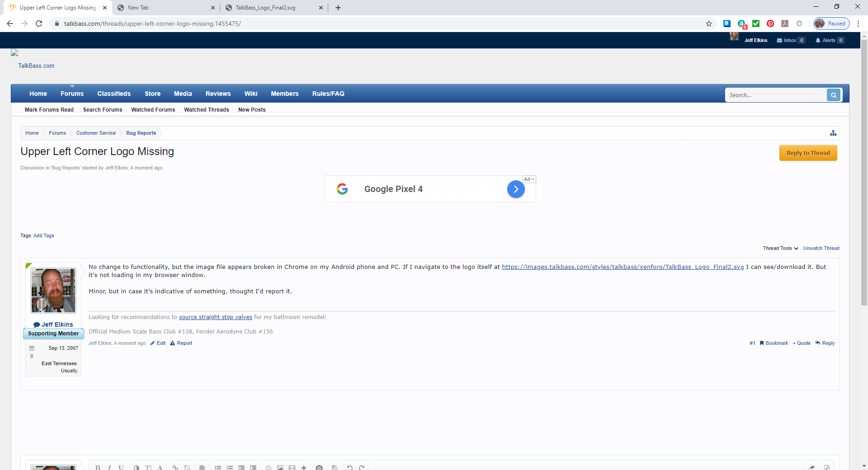Screen dimensions: 868x470
Task: Toggle Underline in the reply editor
Action: (121, 467)
